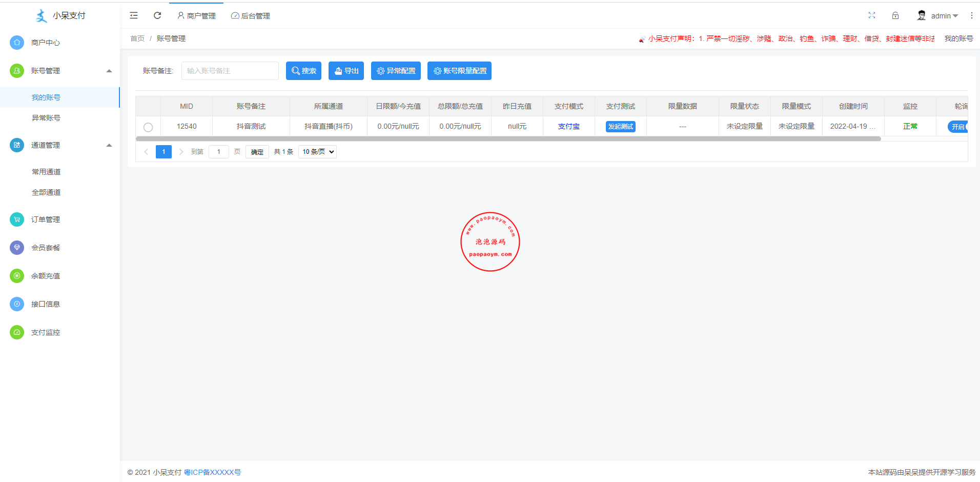Click the 发起测试 button
The image size is (980, 482).
coord(620,127)
